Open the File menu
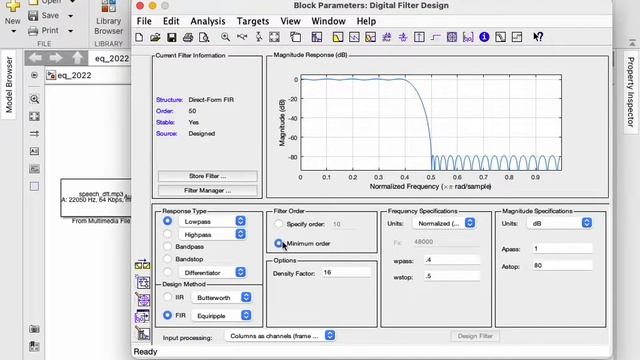 [x=144, y=21]
